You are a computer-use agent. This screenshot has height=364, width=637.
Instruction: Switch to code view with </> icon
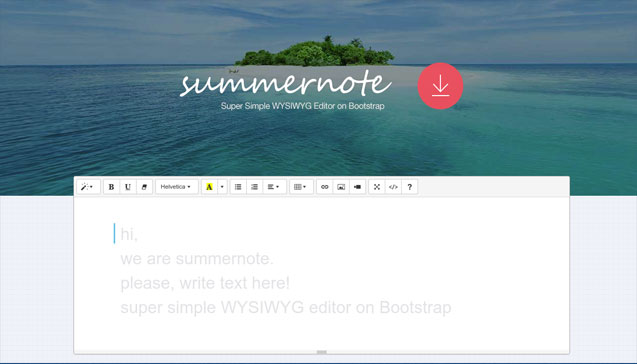click(x=393, y=187)
